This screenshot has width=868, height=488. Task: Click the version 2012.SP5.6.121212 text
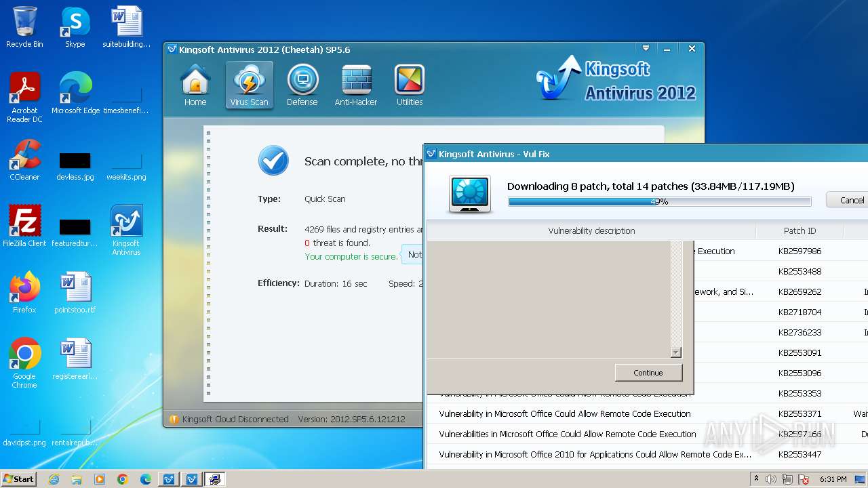coord(351,419)
